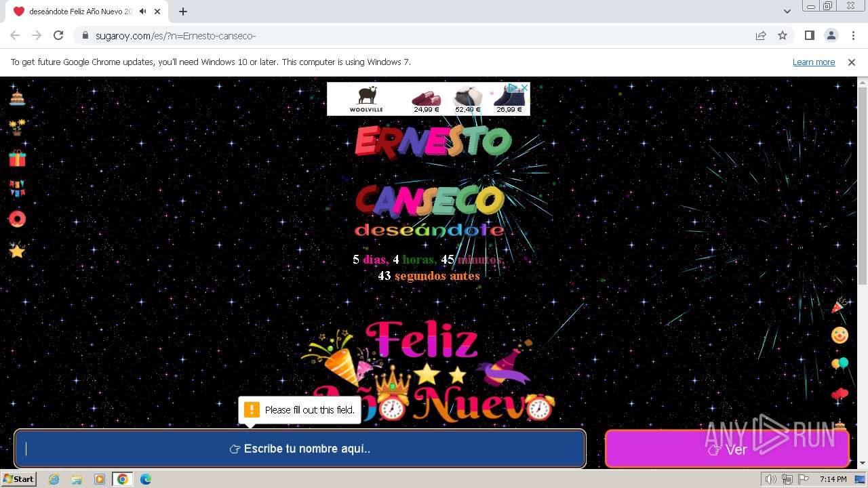
Task: Open Action Center flag icon
Action: tap(803, 479)
